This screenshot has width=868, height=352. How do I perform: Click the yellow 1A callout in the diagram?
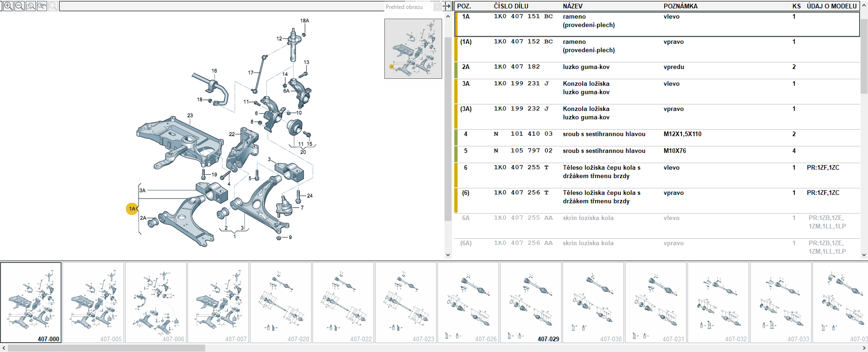132,208
